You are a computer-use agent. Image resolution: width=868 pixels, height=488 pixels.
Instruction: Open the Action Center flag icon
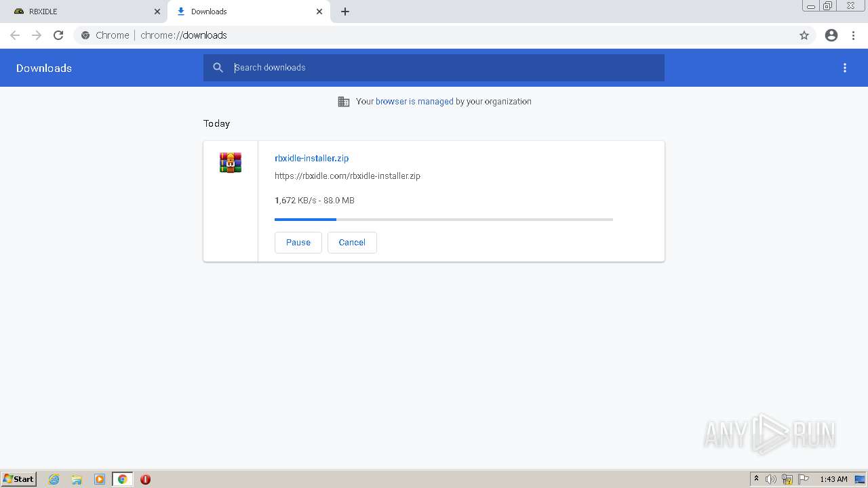point(804,479)
